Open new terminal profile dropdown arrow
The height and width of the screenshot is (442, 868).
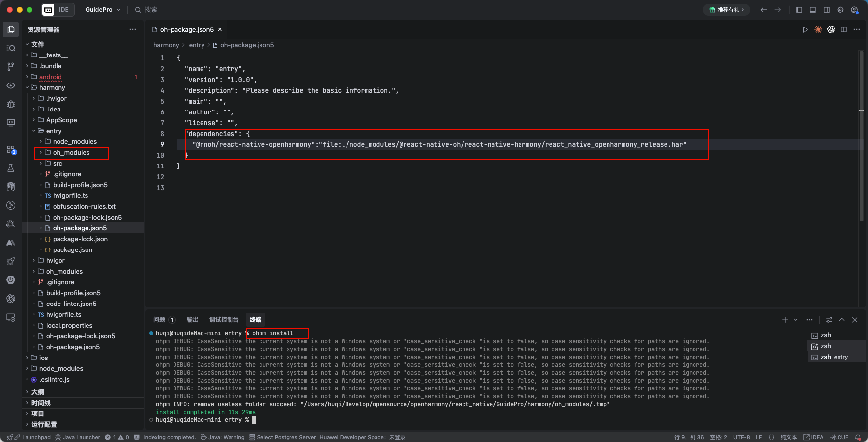tap(796, 320)
